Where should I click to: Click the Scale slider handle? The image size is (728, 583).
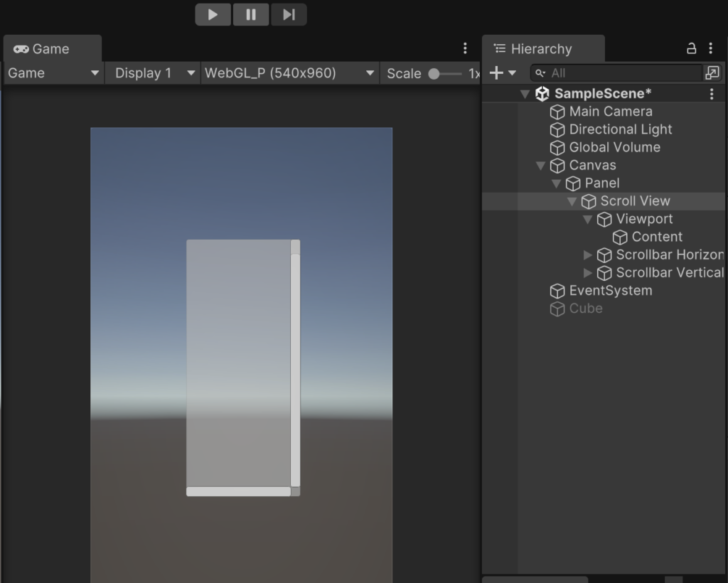[x=434, y=74]
